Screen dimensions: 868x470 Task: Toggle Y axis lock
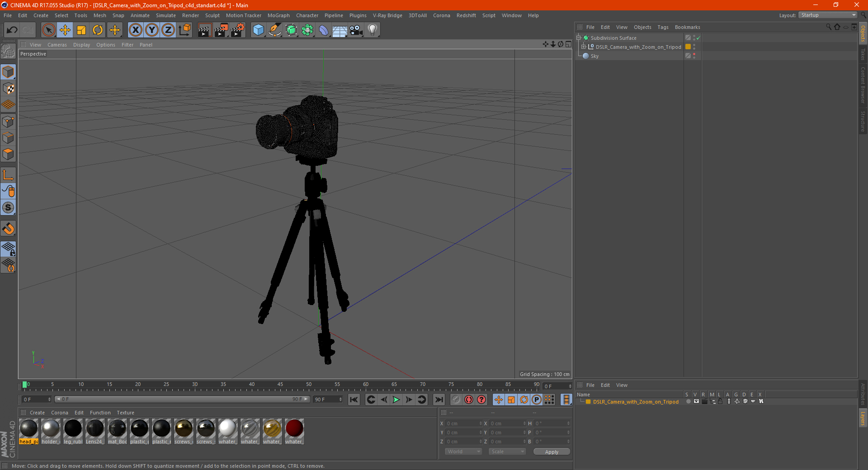pos(152,30)
